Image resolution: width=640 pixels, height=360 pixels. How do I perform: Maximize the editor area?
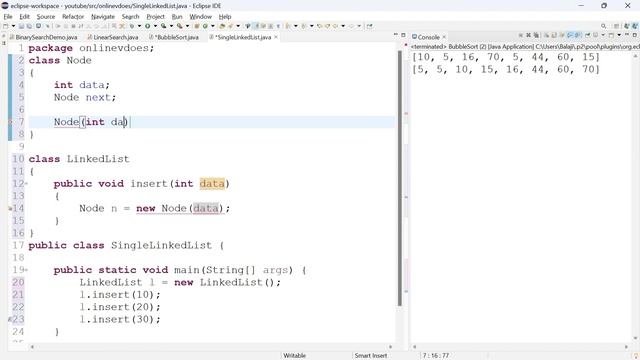pyautogui.click(x=403, y=36)
